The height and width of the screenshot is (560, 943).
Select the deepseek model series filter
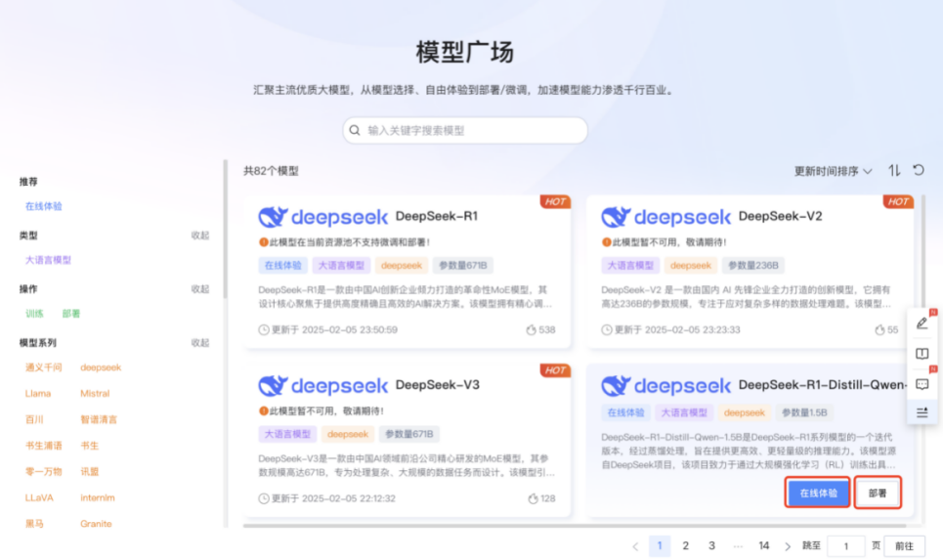pyautogui.click(x=101, y=367)
